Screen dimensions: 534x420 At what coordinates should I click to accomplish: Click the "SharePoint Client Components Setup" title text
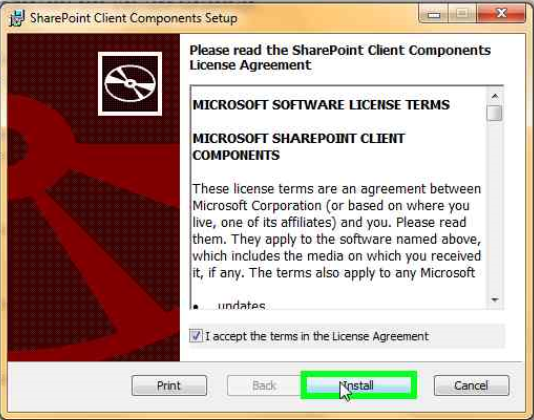[134, 18]
